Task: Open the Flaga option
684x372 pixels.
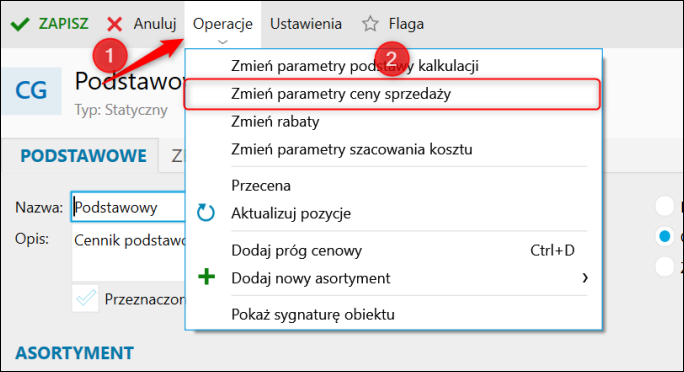Action: (393, 24)
